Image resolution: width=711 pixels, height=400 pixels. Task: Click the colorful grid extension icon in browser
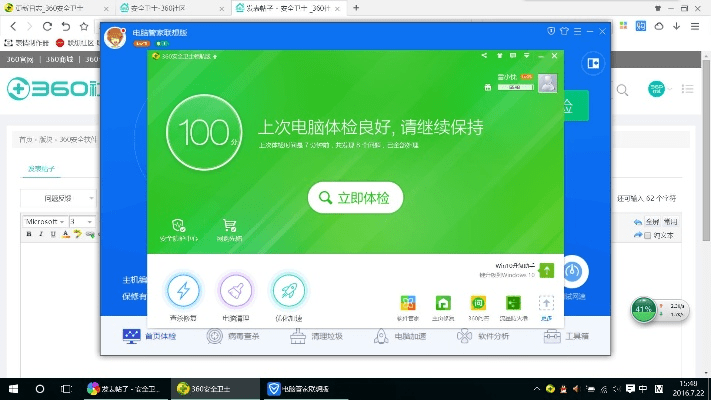click(x=623, y=26)
